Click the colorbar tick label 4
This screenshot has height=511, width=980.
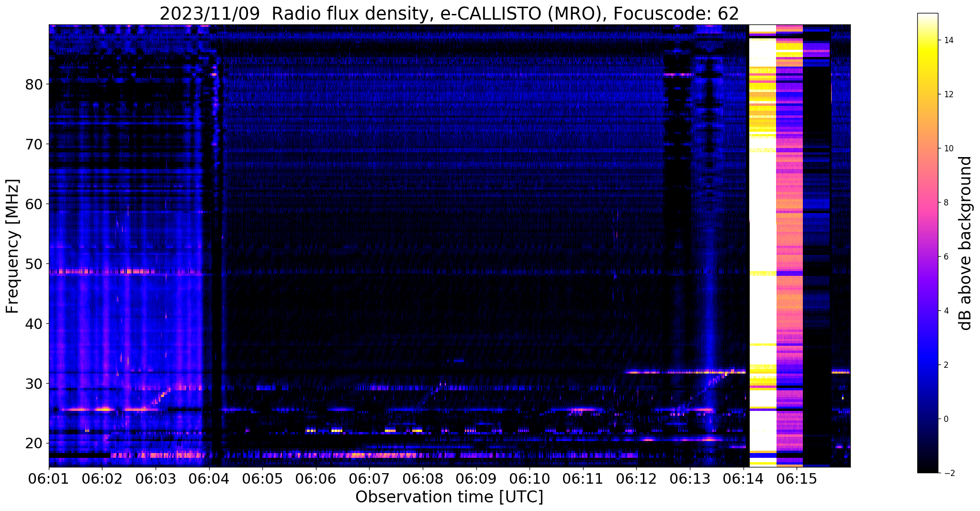point(946,311)
